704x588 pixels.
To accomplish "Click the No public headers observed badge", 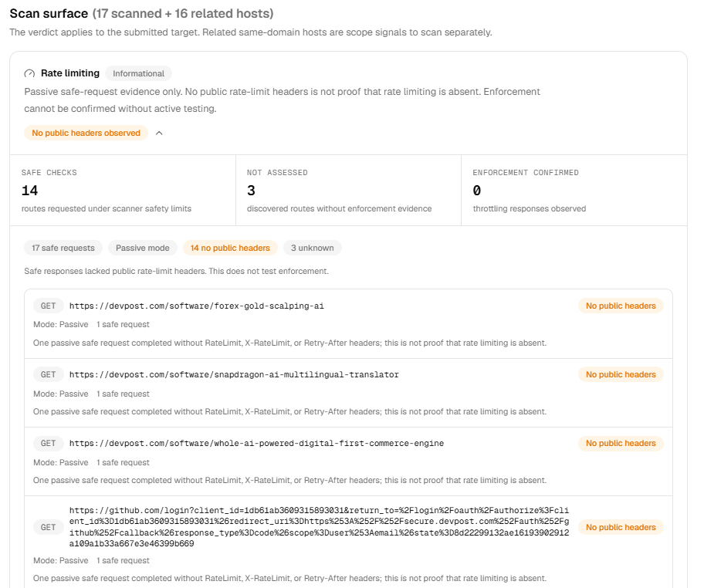I will pyautogui.click(x=86, y=133).
